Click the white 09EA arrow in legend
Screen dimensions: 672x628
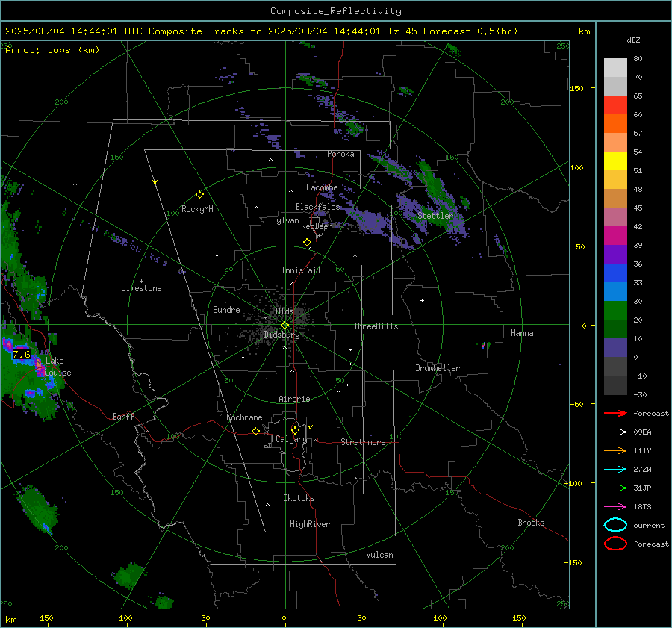pos(615,432)
